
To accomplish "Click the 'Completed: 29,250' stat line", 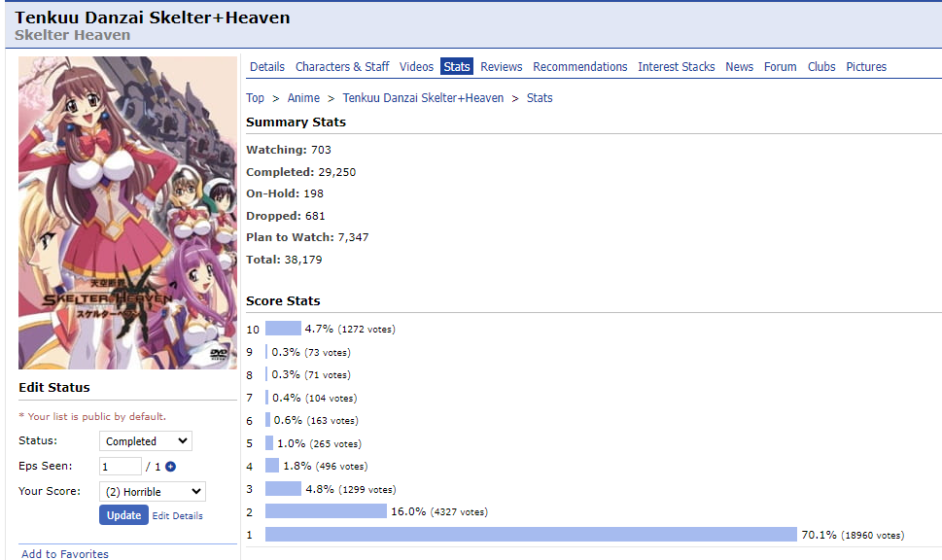I will pyautogui.click(x=301, y=172).
